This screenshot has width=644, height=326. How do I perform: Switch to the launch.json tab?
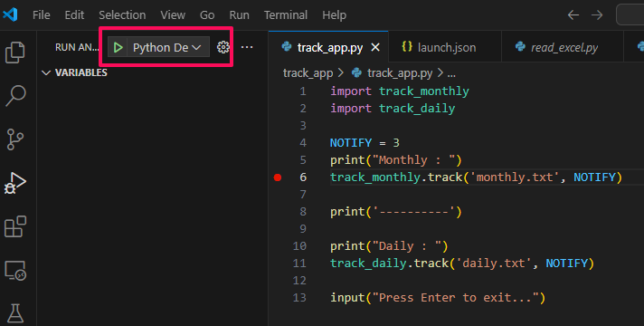pyautogui.click(x=444, y=47)
